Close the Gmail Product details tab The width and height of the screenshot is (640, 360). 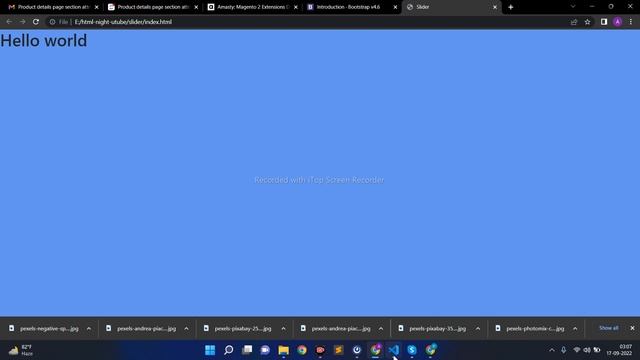pos(97,7)
